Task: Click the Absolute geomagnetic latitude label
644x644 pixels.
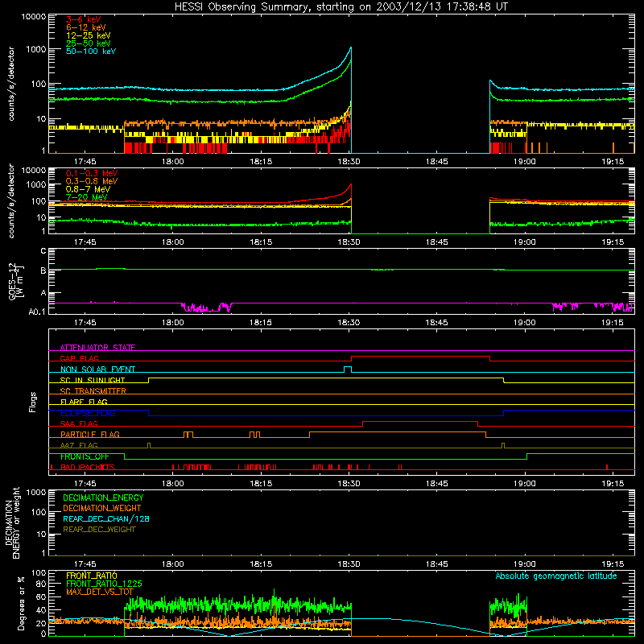Action: click(x=556, y=576)
